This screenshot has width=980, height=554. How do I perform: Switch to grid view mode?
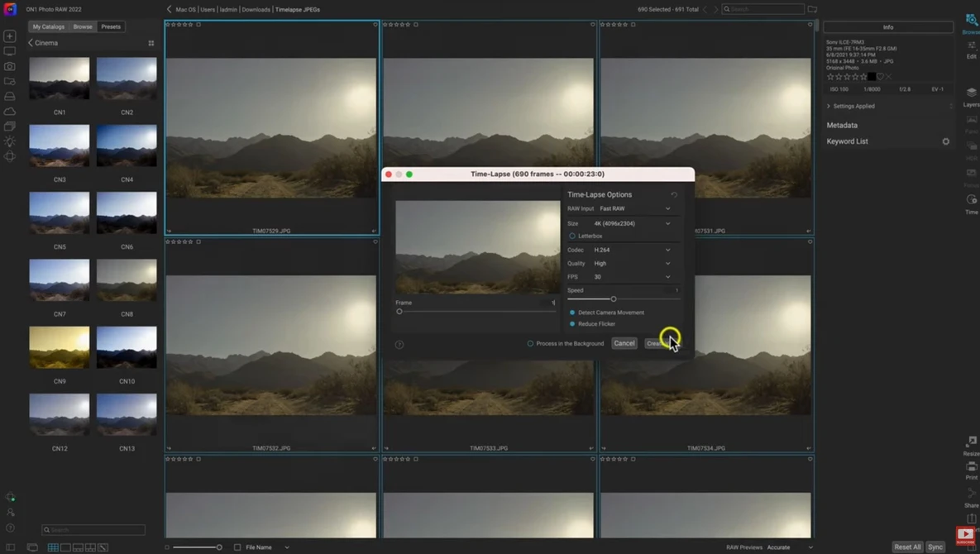[53, 547]
